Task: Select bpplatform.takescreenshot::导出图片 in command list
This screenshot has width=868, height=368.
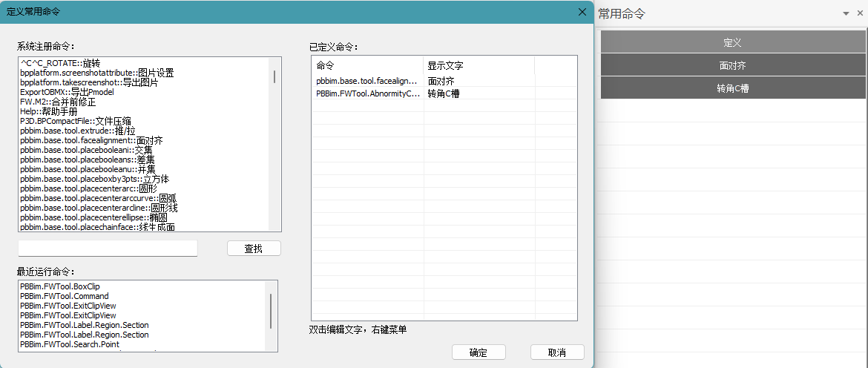Action: click(89, 82)
